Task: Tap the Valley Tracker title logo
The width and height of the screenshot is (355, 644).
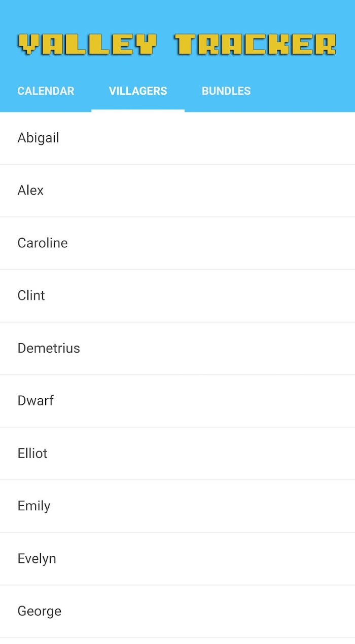Action: 177,44
